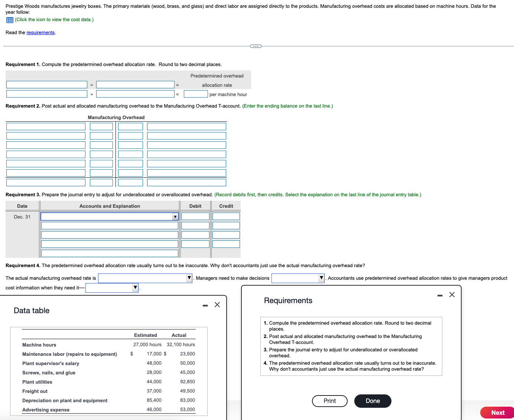Minimize the Requirements panel
The image size is (514, 420).
[x=440, y=295]
